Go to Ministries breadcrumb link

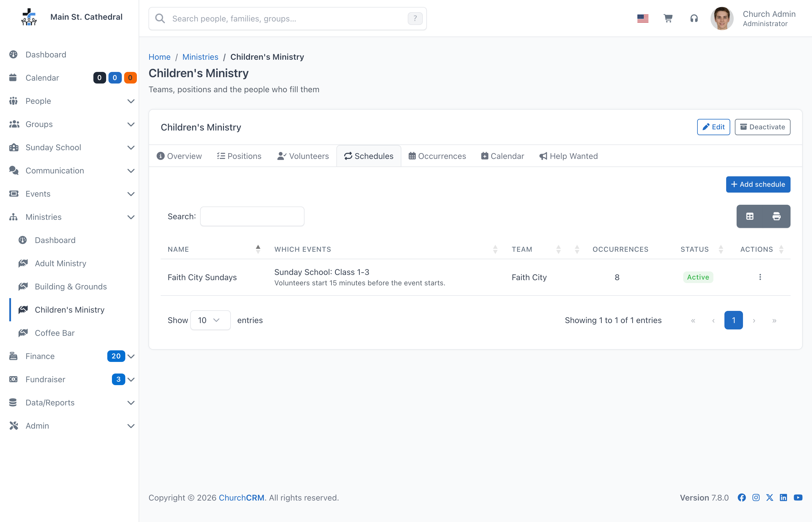coord(200,57)
